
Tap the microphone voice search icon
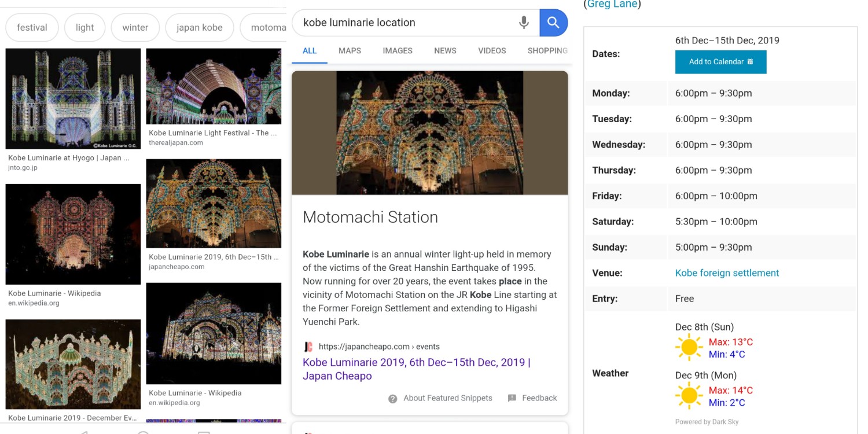524,23
